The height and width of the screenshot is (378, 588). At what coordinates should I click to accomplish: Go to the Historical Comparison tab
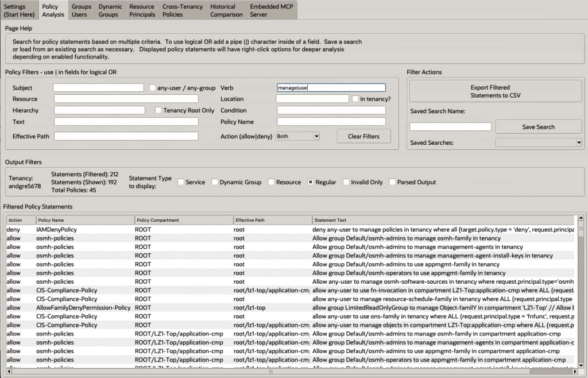(x=226, y=10)
